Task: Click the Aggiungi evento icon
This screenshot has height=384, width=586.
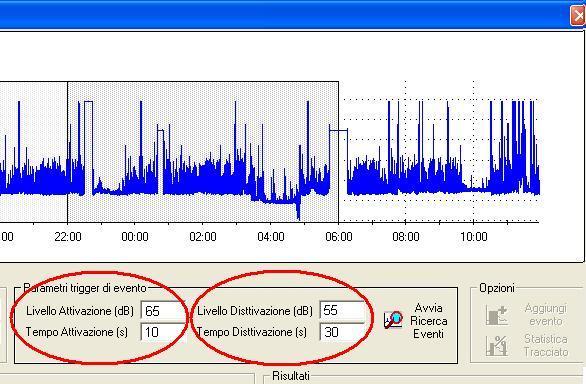Action: [497, 315]
